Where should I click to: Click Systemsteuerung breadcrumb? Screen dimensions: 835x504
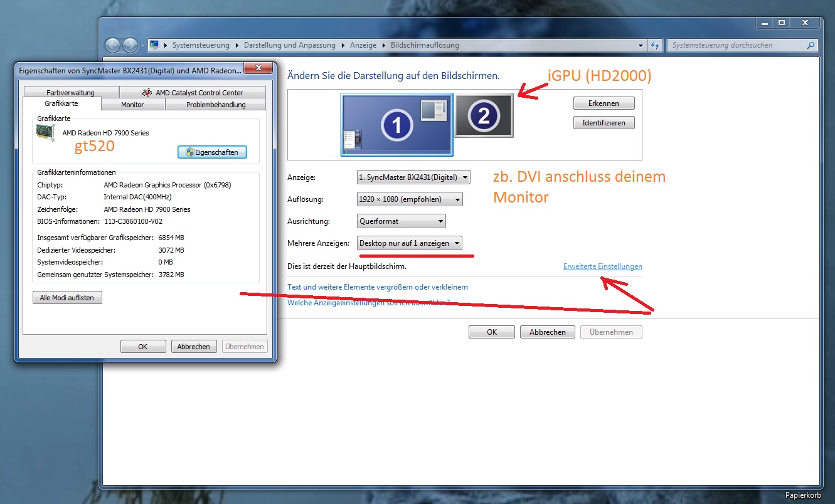tap(201, 45)
